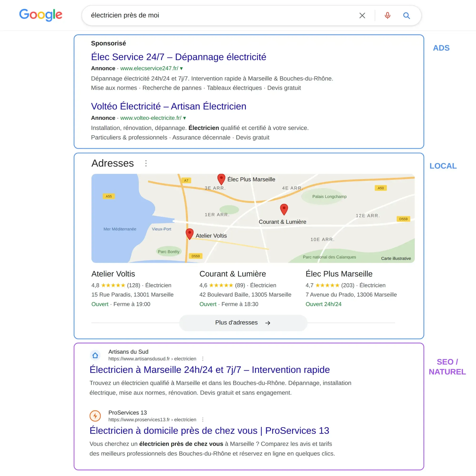Click the Atelier Voltis star rating
Screen dimensions: 476x476
(x=113, y=285)
